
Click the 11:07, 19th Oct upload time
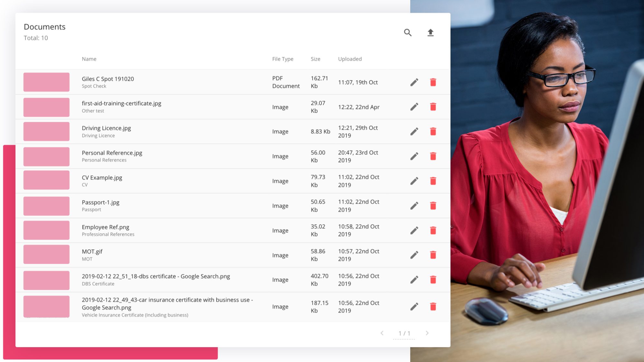[x=358, y=82]
